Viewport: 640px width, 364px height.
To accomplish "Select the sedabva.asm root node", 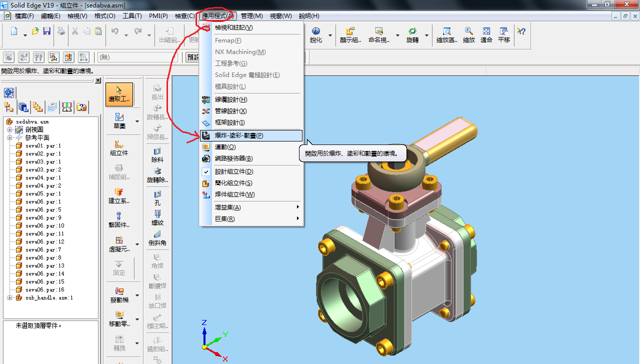I will coord(32,122).
